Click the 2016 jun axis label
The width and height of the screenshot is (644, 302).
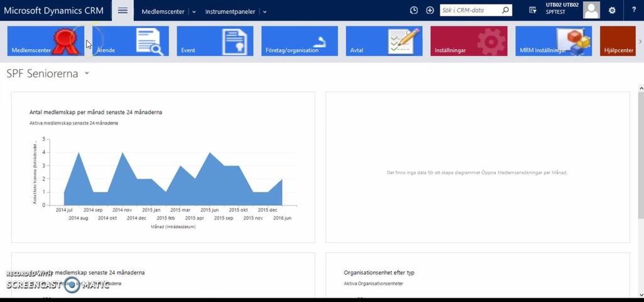tap(282, 218)
